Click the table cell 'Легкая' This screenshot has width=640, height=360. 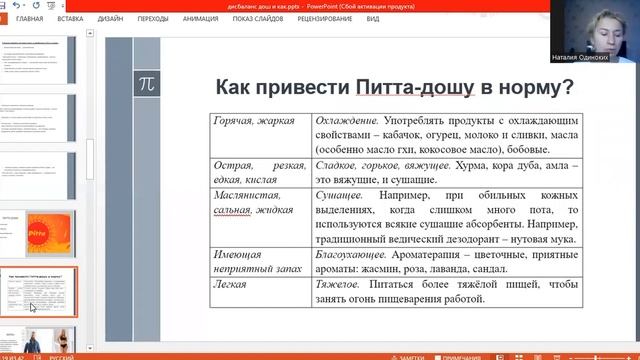coord(260,292)
